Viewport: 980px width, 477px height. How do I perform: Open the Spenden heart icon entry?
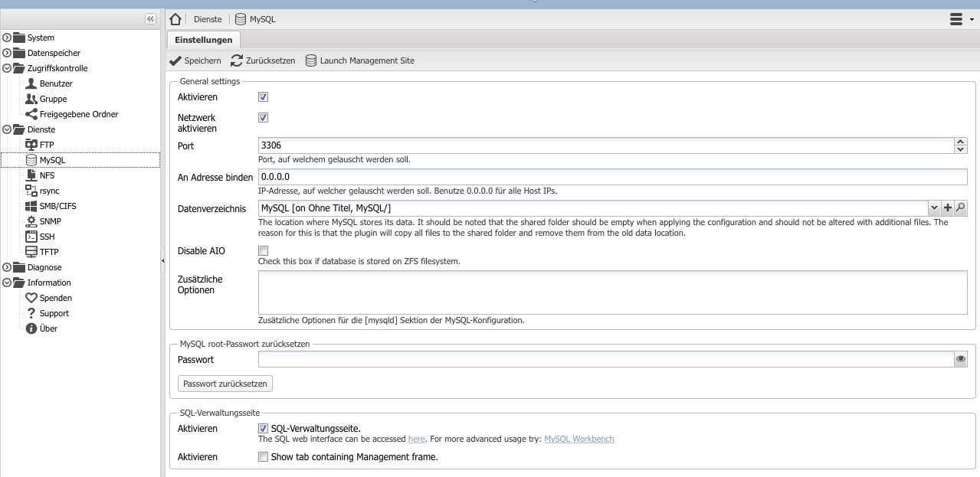[31, 298]
